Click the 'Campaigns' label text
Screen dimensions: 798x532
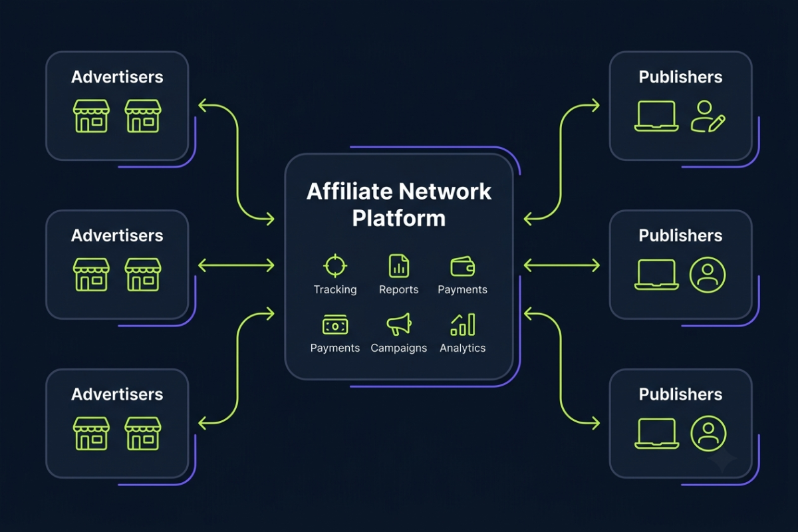399,348
